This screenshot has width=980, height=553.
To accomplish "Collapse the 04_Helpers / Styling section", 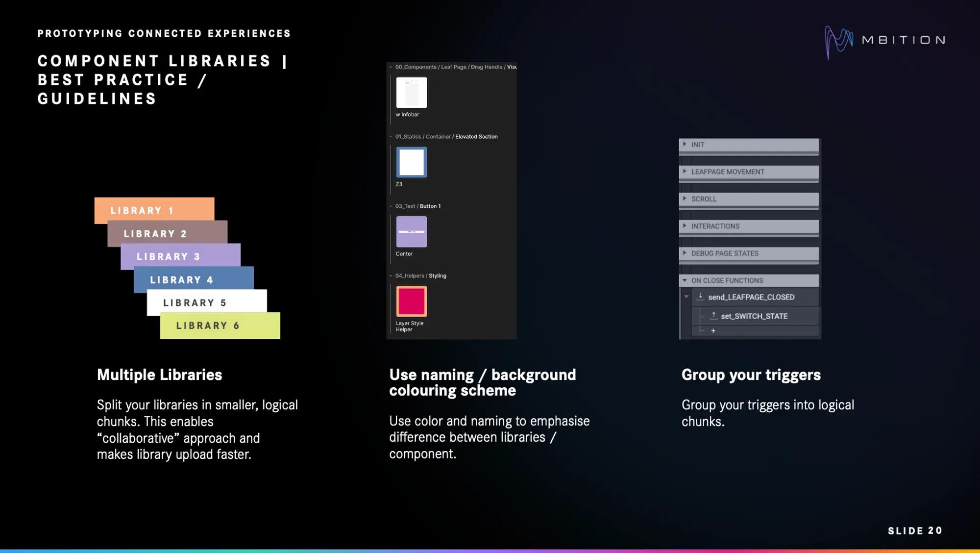I will tap(391, 276).
